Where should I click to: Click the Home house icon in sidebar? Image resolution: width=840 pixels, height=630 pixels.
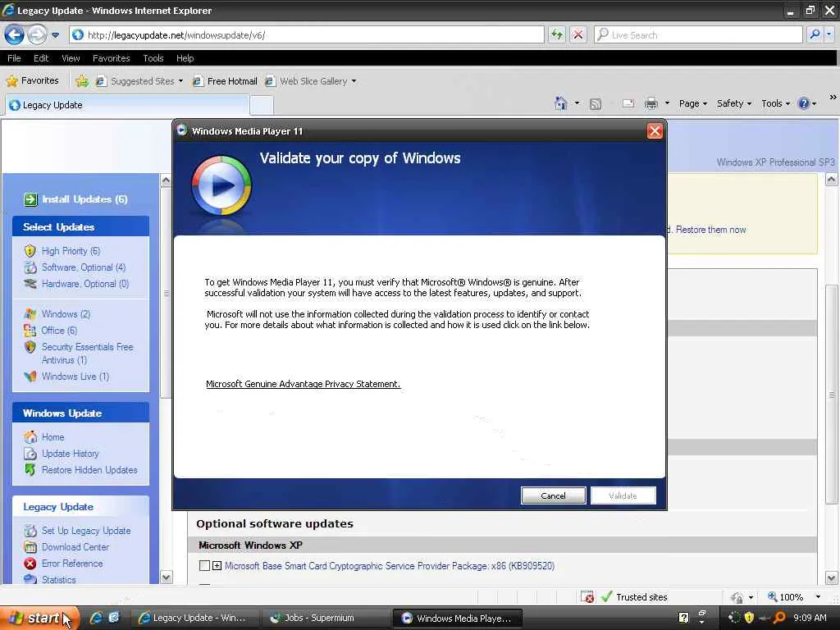tap(30, 437)
